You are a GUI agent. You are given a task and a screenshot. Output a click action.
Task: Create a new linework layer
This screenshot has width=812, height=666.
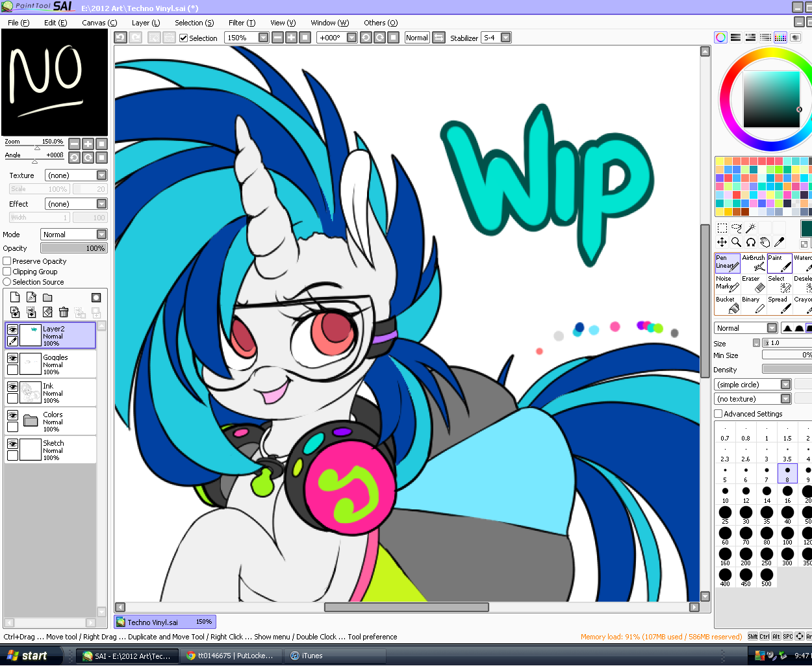(31, 297)
